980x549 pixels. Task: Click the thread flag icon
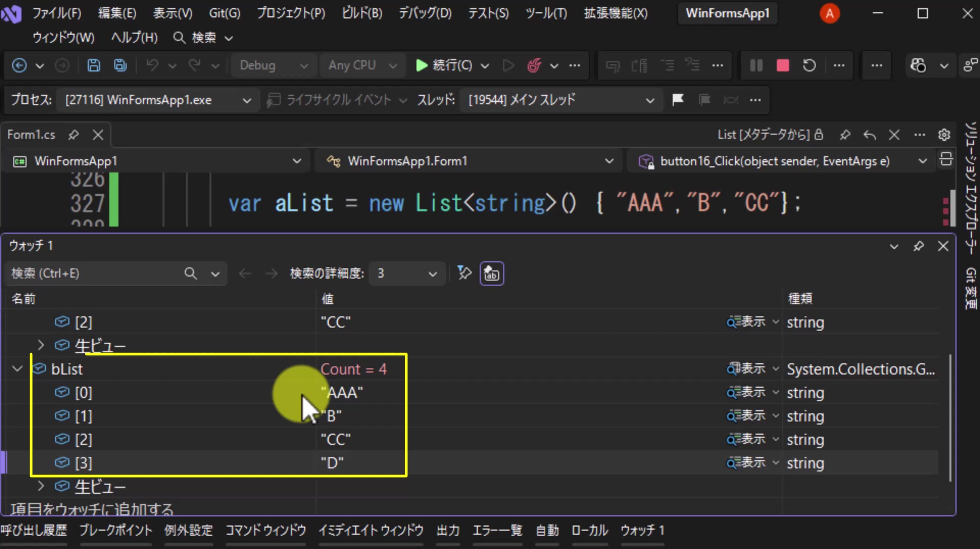click(678, 99)
